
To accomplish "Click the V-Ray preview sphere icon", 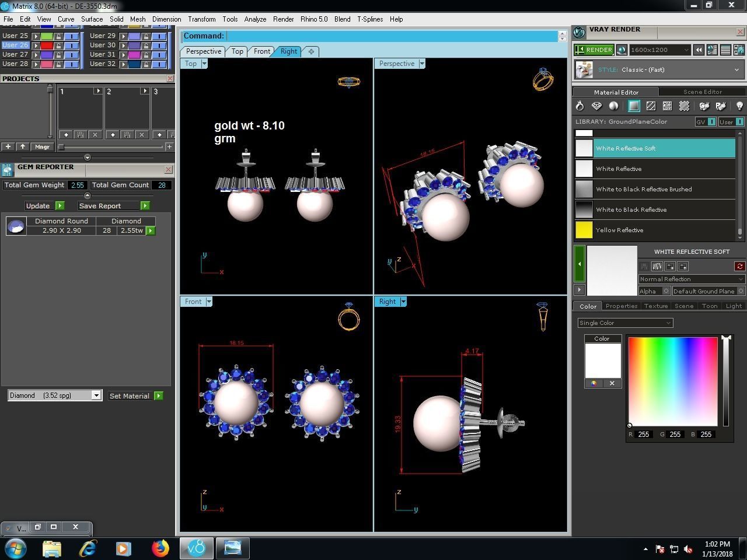I will click(x=622, y=50).
